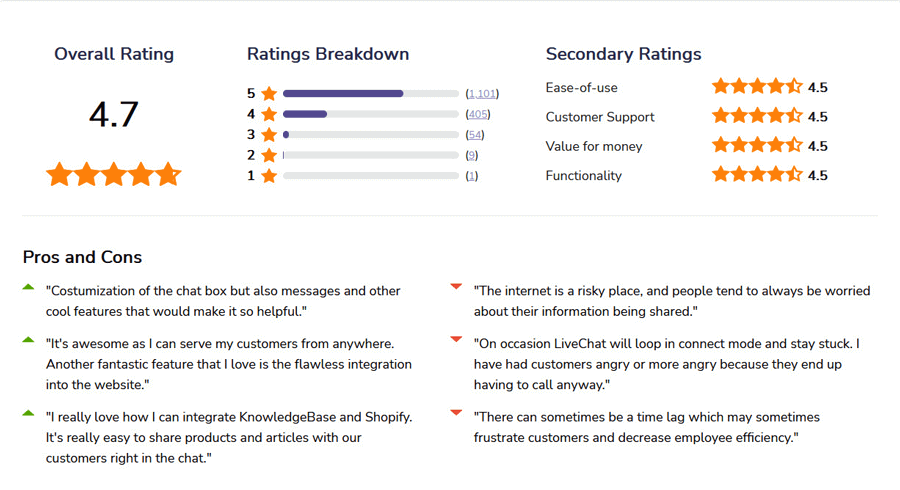
Task: Click the red arrow beside the time lag quote
Action: click(x=456, y=413)
